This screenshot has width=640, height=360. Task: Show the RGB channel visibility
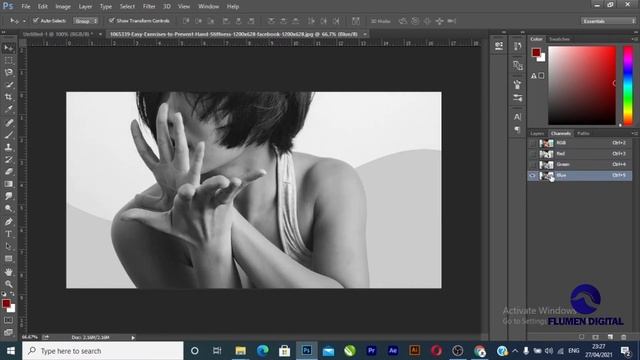[x=532, y=143]
